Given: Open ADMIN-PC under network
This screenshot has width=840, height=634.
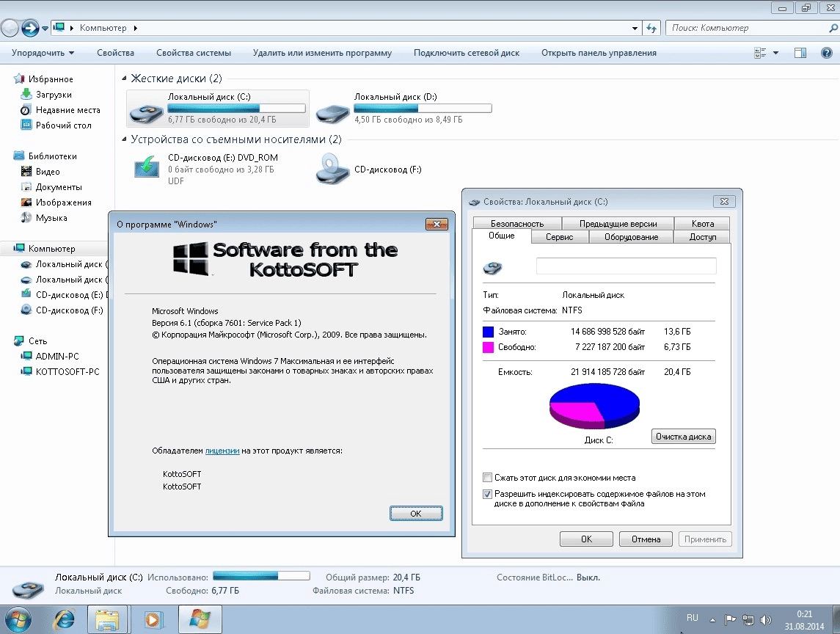Looking at the screenshot, I should 56,357.
